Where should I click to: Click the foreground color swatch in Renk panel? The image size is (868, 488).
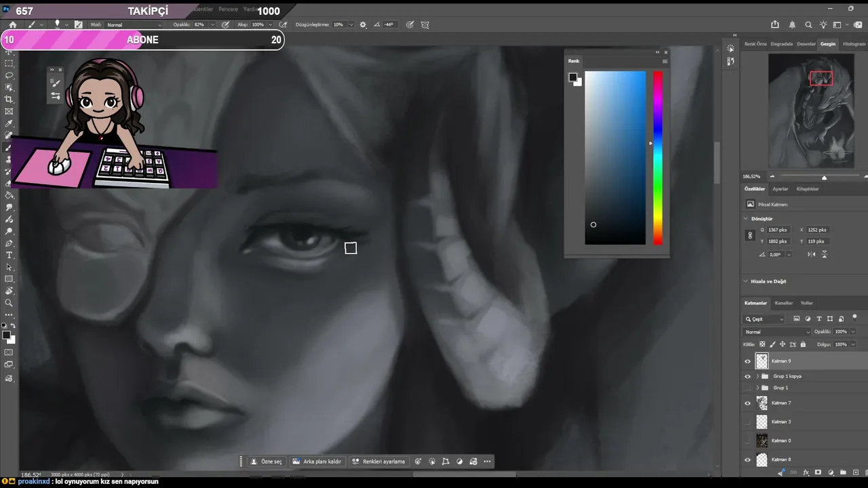pyautogui.click(x=572, y=77)
